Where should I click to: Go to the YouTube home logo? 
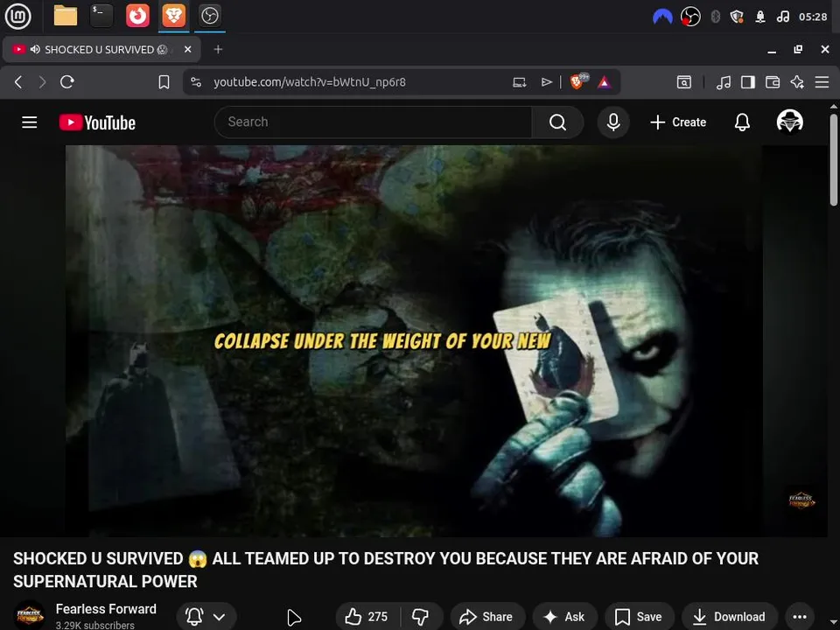pyautogui.click(x=97, y=122)
